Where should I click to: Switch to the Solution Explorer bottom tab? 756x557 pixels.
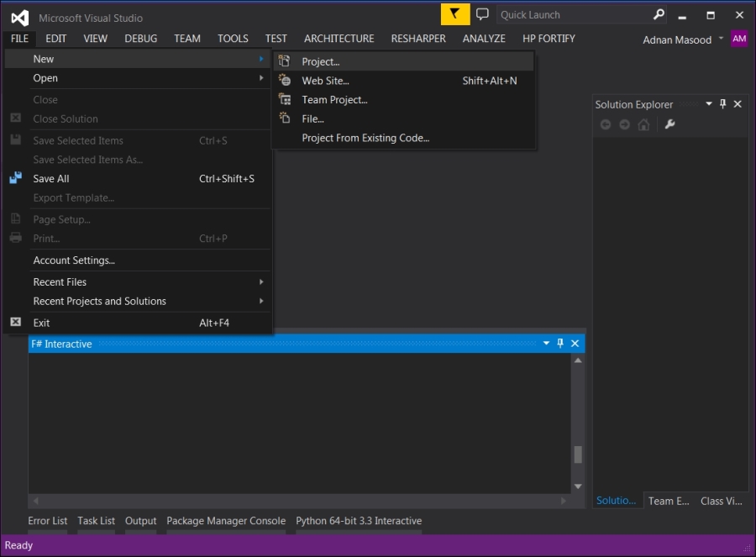tap(617, 501)
